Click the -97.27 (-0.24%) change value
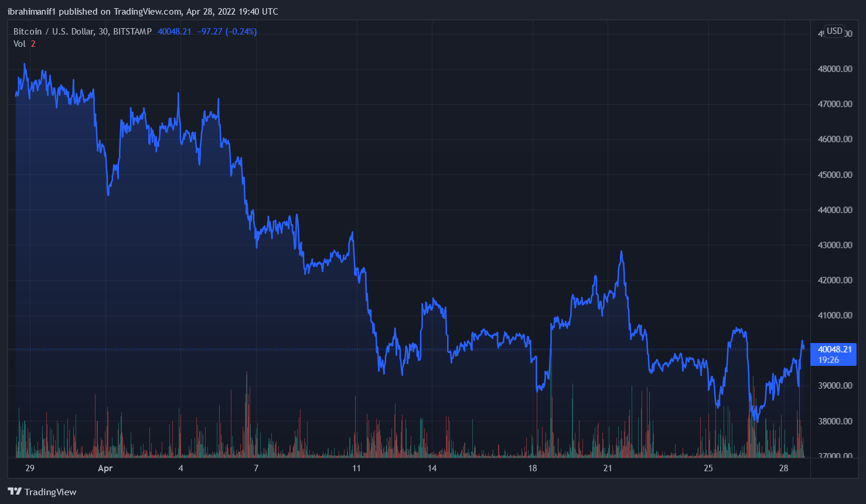The image size is (866, 504). [x=227, y=32]
